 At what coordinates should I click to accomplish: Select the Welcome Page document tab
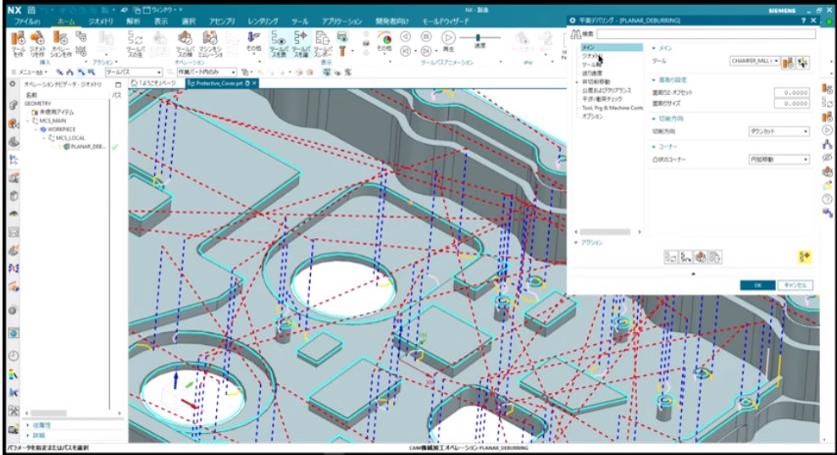(x=154, y=83)
